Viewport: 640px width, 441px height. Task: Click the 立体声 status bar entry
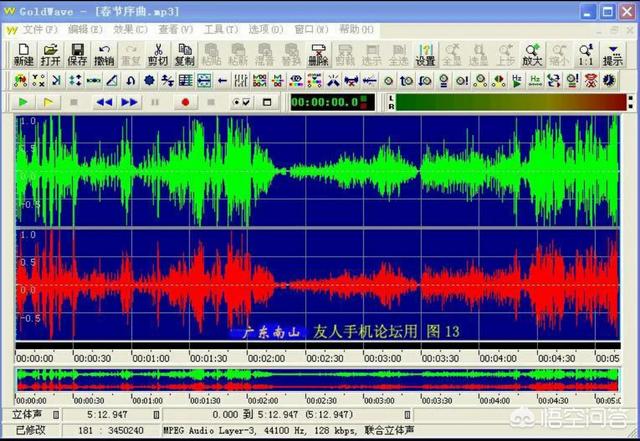(27, 415)
